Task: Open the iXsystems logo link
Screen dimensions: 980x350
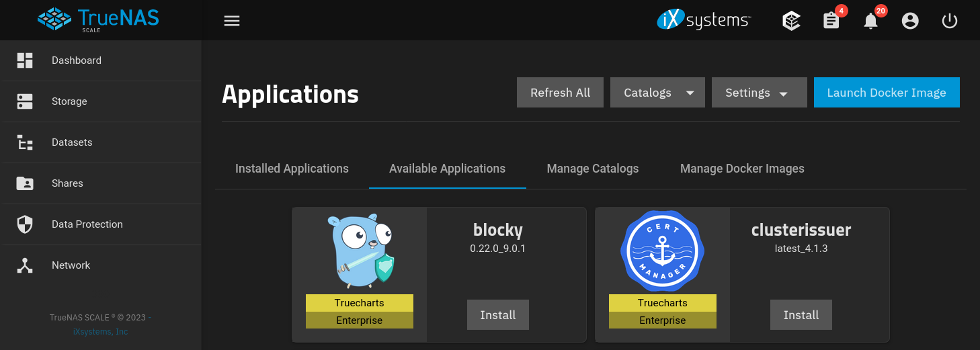Action: click(704, 20)
